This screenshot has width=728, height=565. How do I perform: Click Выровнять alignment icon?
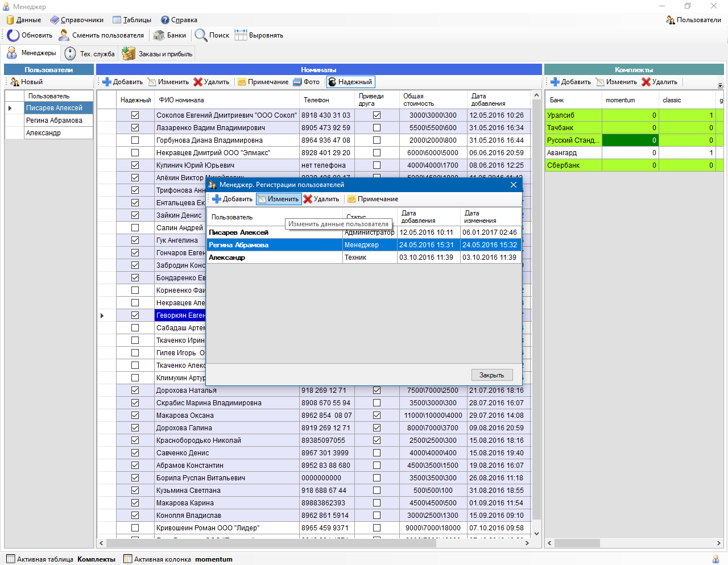(241, 35)
